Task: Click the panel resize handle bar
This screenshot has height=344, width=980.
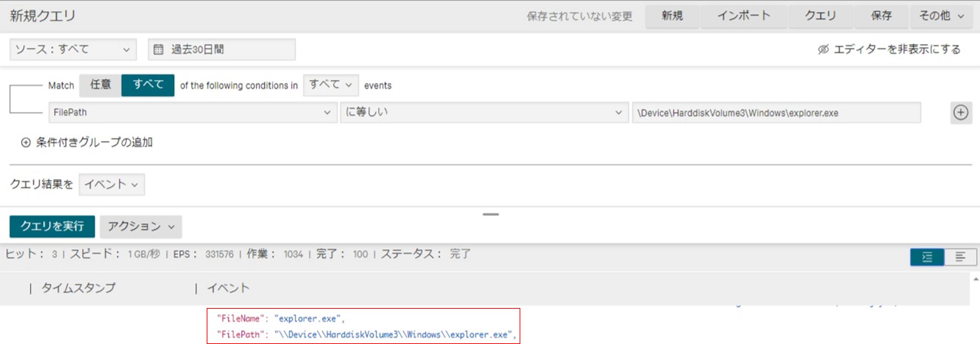Action: [x=491, y=214]
